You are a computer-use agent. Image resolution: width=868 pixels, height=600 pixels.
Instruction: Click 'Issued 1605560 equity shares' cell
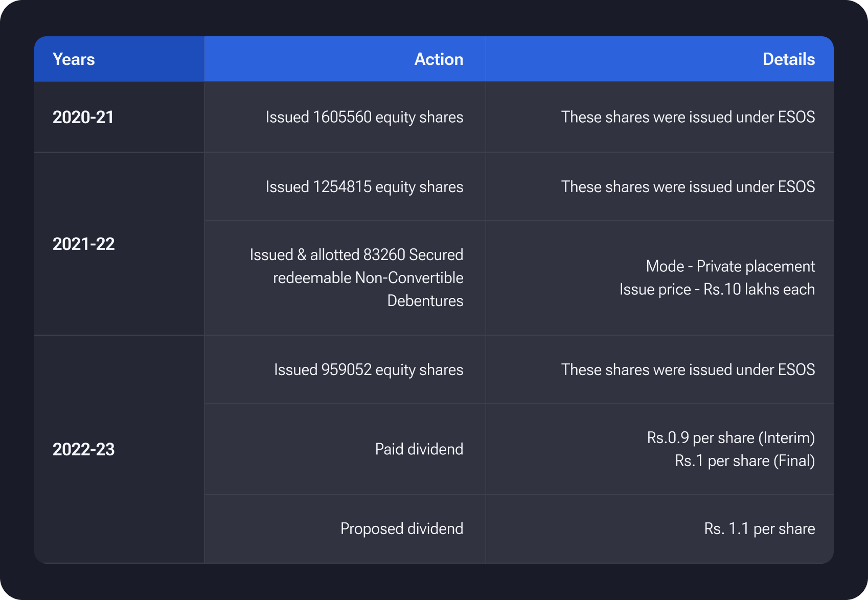pyautogui.click(x=364, y=117)
